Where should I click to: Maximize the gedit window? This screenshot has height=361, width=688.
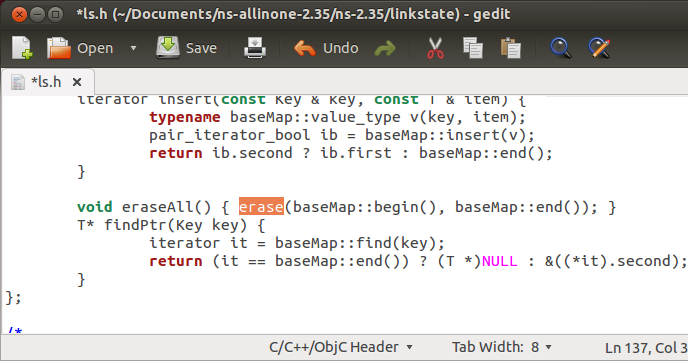pyautogui.click(x=55, y=14)
